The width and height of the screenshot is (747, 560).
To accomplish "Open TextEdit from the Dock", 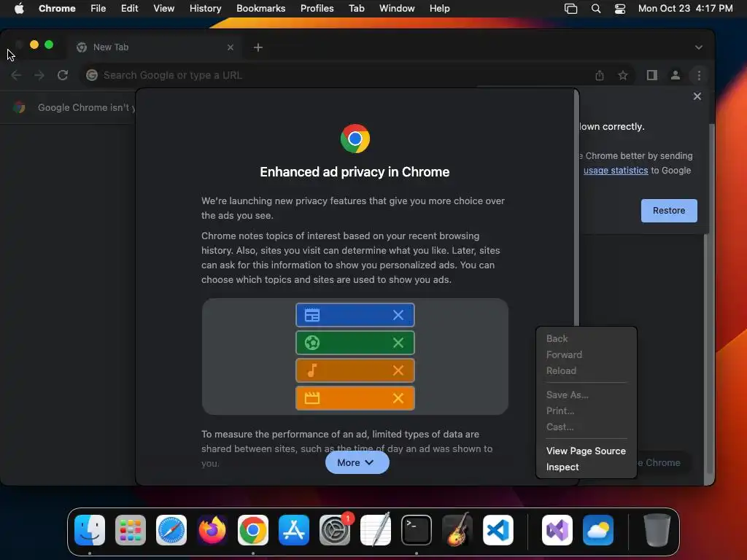I will click(376, 530).
